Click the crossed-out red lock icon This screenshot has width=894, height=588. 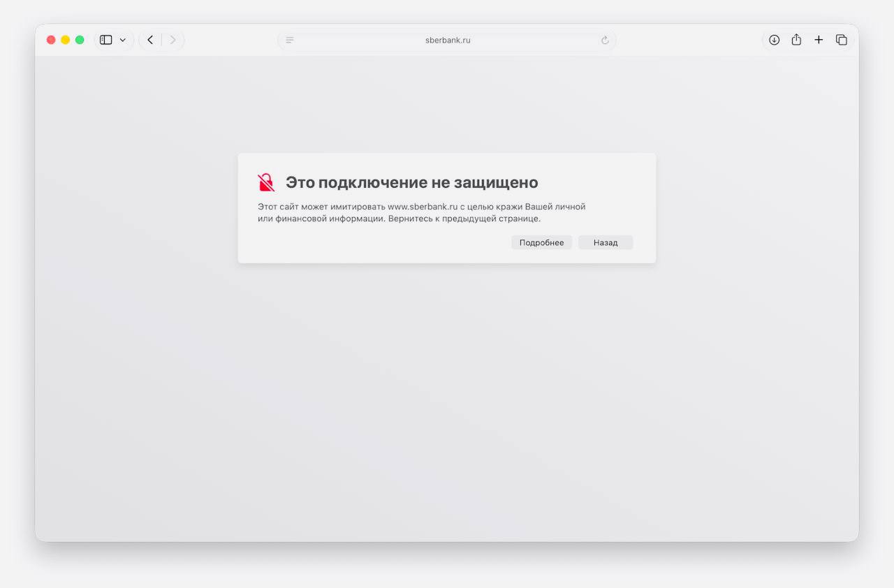266,183
